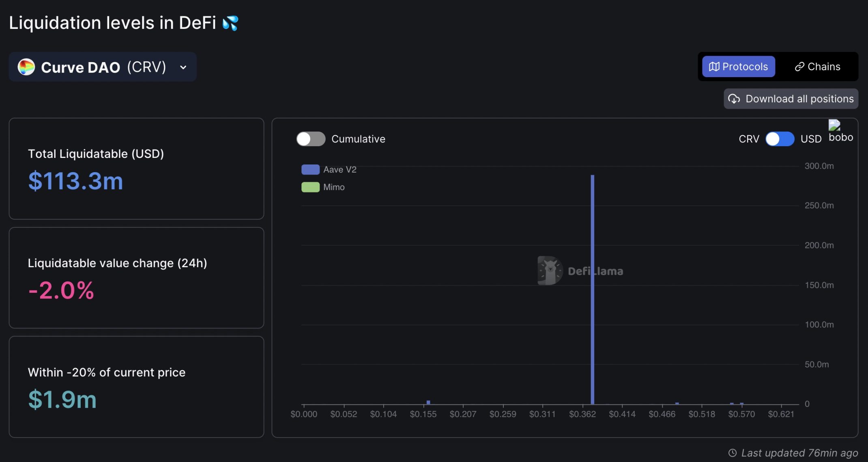Viewport: 868px width, 462px height.
Task: Click the cloud download icon
Action: coord(734,99)
